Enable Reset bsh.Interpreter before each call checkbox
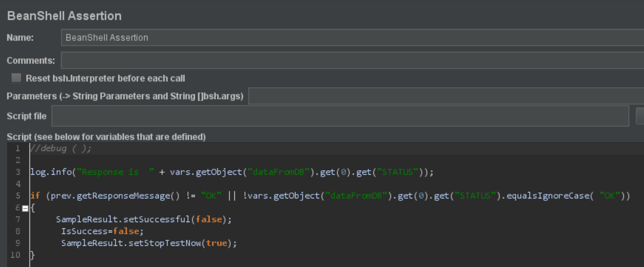Viewport: 644px width, 267px height. (x=17, y=78)
